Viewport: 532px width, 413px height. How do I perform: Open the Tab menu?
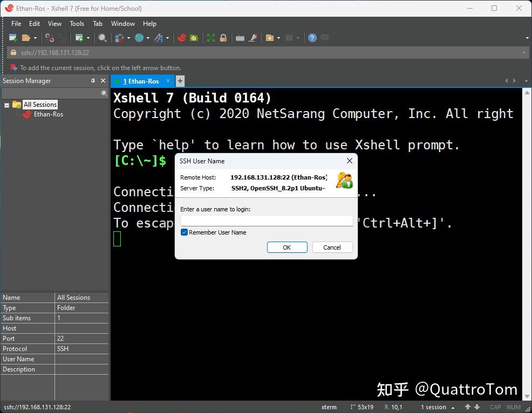pos(97,23)
